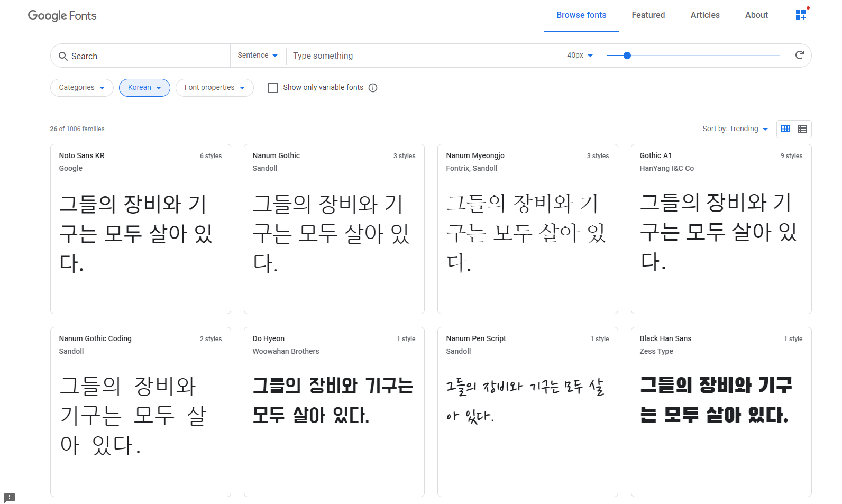Open the Nanum Myeongjo font card
Screen dimensions: 842x504
pyautogui.click(x=528, y=229)
